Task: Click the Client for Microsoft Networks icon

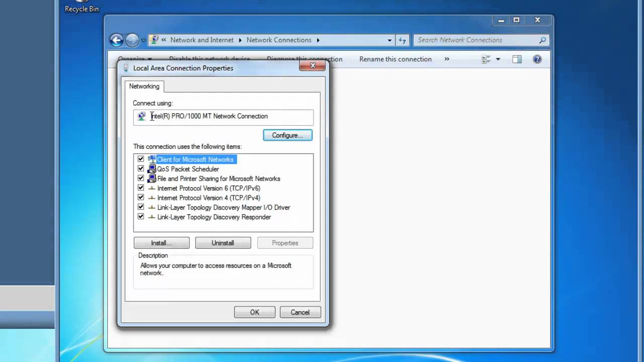Action: (x=152, y=159)
